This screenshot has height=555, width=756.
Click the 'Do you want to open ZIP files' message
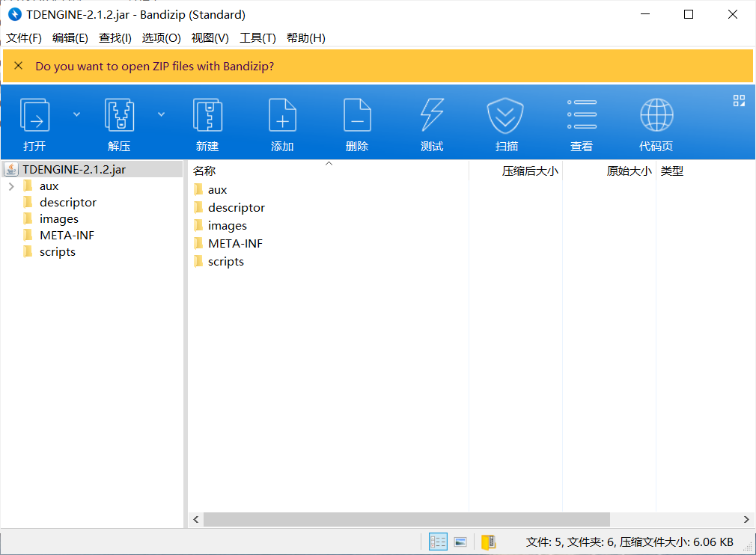tap(155, 66)
